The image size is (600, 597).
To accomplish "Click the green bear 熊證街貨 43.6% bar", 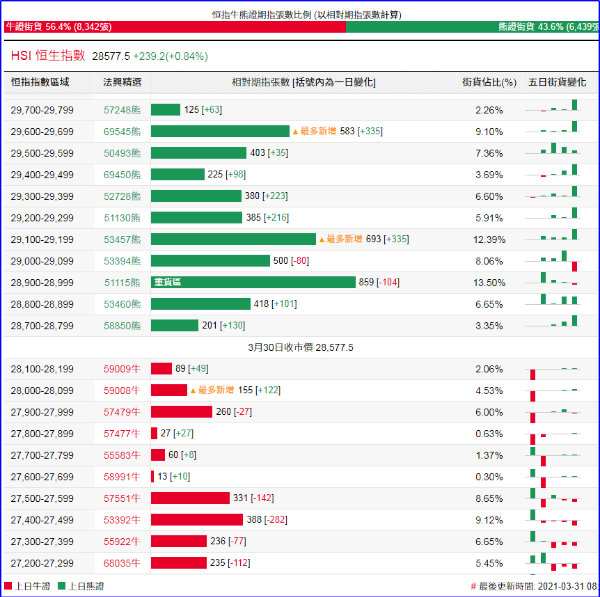I will pyautogui.click(x=472, y=27).
